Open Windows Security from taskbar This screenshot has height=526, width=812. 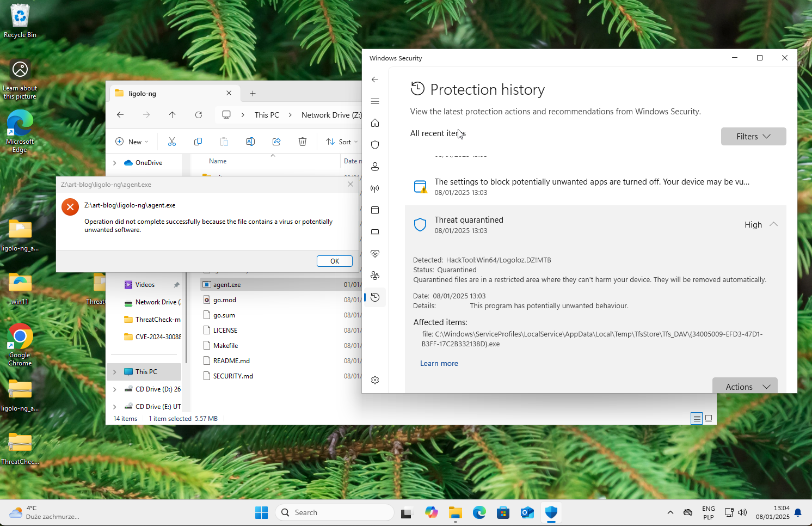pyautogui.click(x=551, y=512)
